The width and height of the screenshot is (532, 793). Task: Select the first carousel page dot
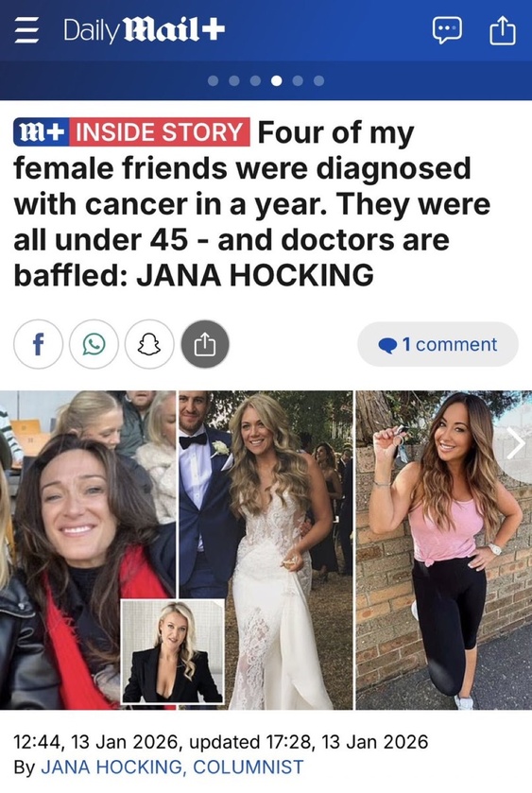pos(213,81)
